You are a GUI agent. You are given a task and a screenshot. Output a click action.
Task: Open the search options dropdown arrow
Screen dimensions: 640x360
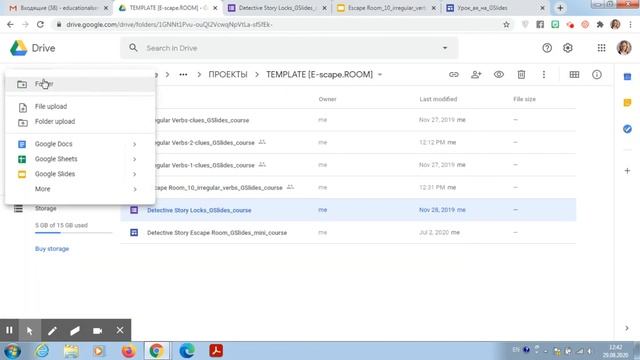(445, 48)
